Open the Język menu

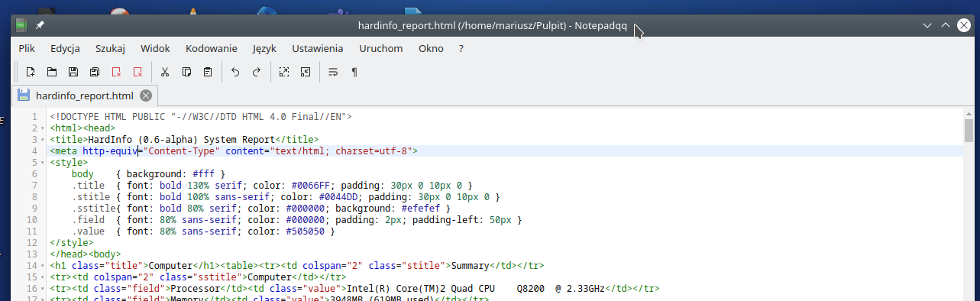pyautogui.click(x=264, y=48)
